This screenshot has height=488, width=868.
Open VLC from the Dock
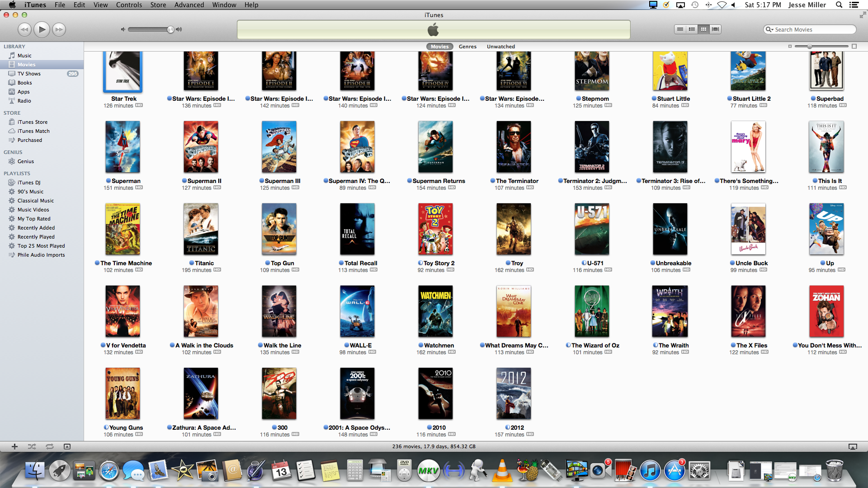point(502,470)
